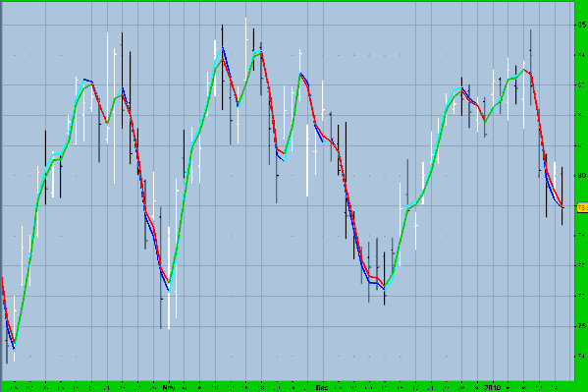
Task: Click the Nov label on the date axis
Action: (x=169, y=387)
